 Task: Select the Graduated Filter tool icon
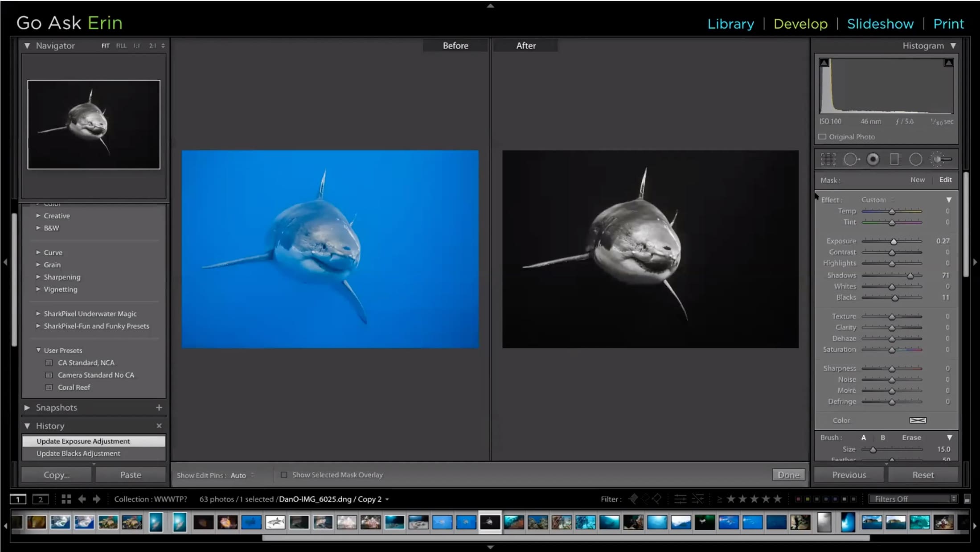(x=894, y=159)
